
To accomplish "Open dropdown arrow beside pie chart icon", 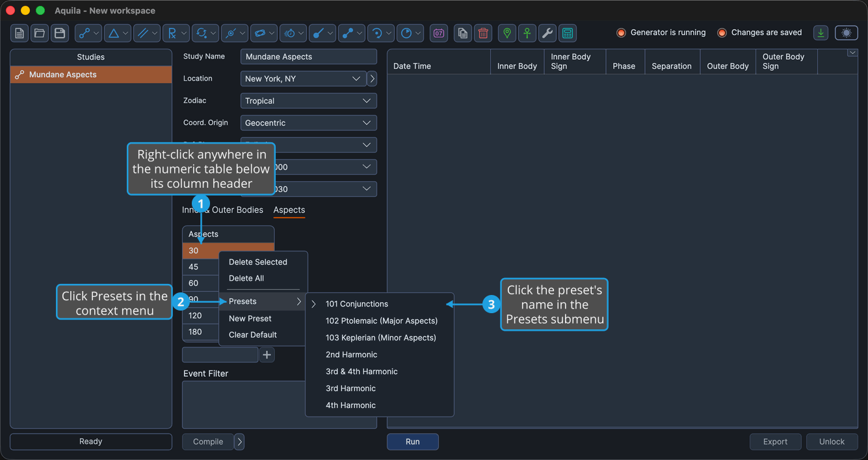I will point(419,33).
